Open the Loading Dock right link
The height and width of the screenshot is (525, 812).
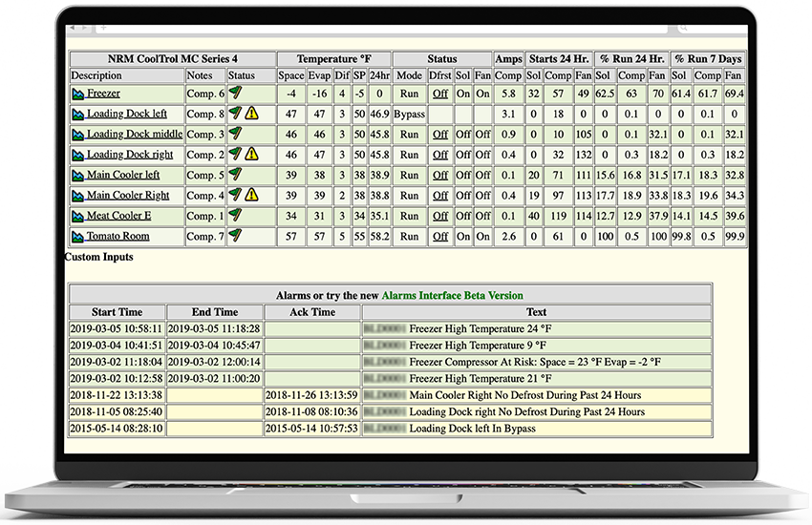tap(130, 155)
